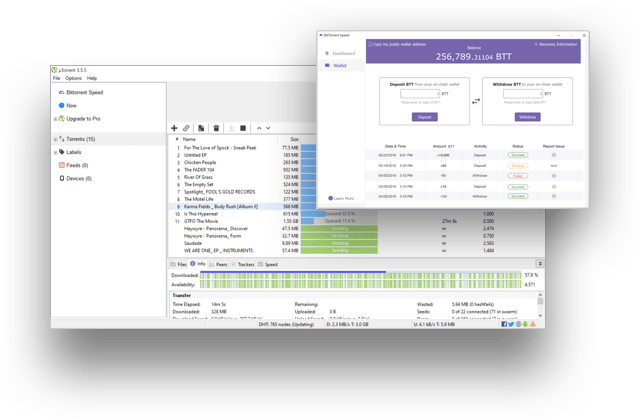Viewport: 640px width, 419px height.
Task: Start the torrent with the download arrow icon
Action: tap(231, 128)
